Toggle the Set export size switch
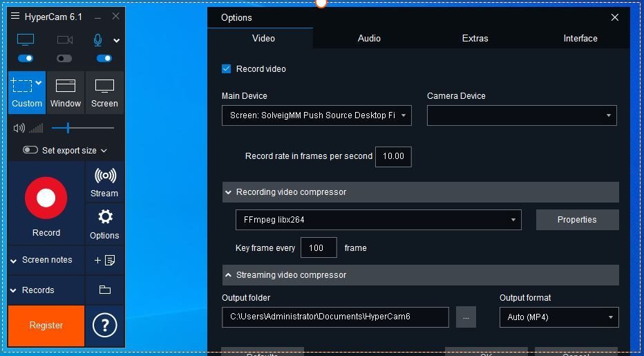The width and height of the screenshot is (644, 356). 30,150
